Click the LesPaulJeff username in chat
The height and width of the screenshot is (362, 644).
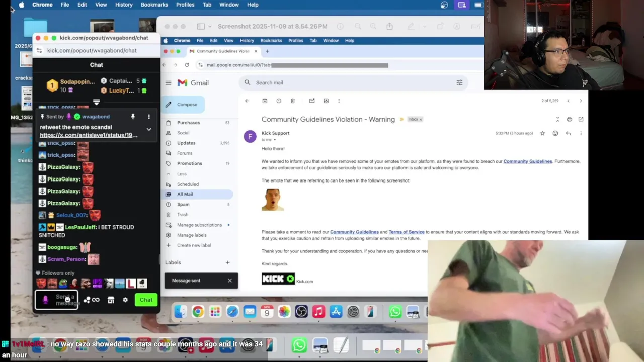pyautogui.click(x=80, y=227)
